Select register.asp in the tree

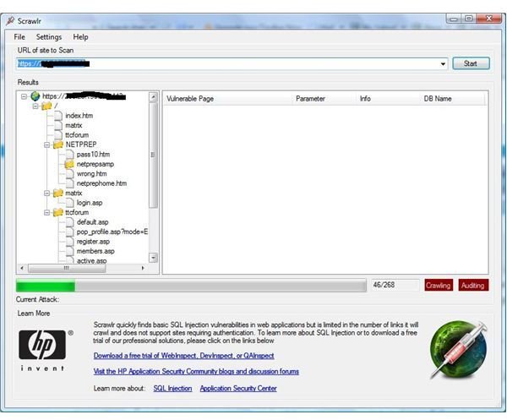93,242
